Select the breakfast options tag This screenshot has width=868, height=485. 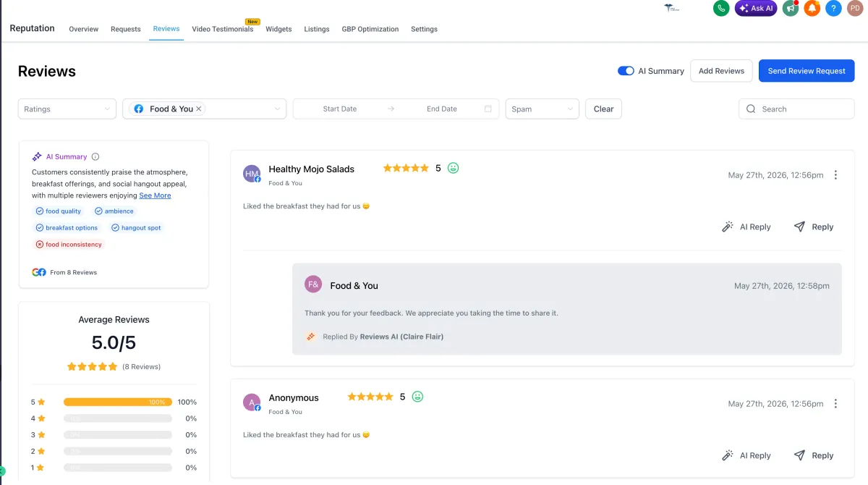click(x=67, y=227)
